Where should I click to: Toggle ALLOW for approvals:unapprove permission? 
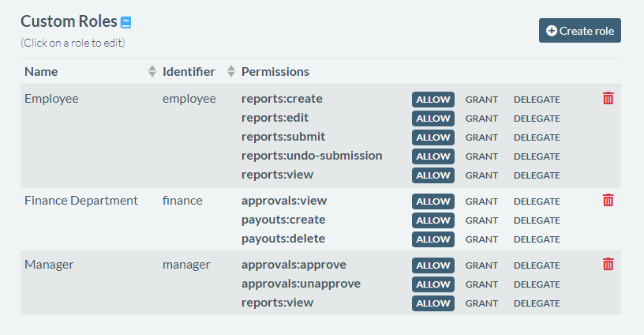pos(432,284)
